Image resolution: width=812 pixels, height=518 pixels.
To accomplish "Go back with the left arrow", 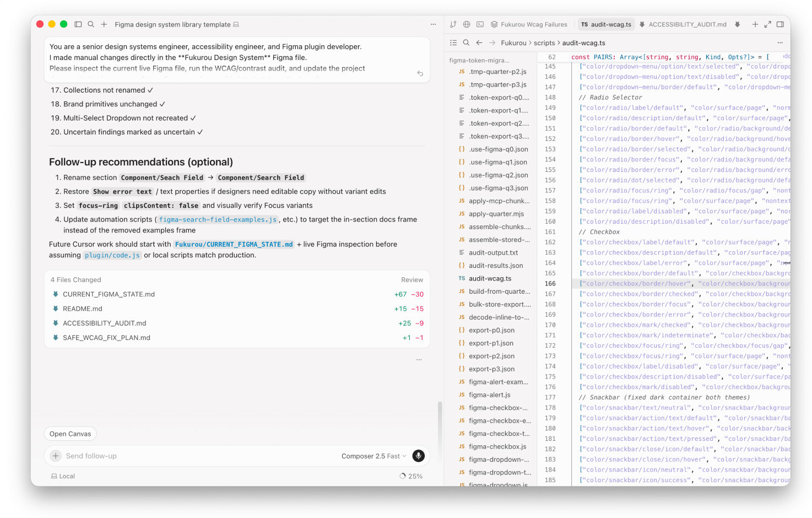I will click(x=479, y=42).
